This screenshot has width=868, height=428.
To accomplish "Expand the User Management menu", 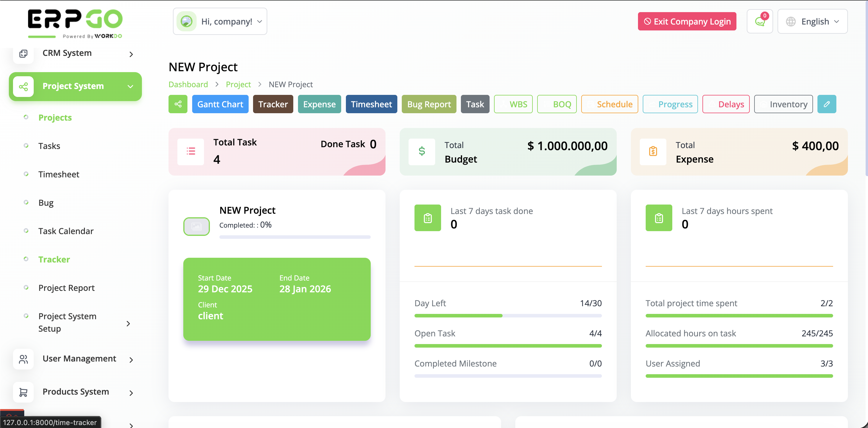I will 131,360.
